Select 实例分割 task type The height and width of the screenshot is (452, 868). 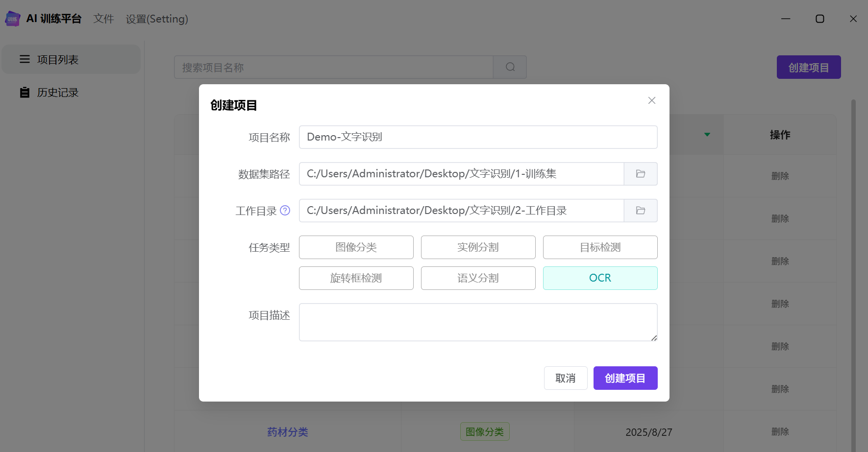point(478,247)
